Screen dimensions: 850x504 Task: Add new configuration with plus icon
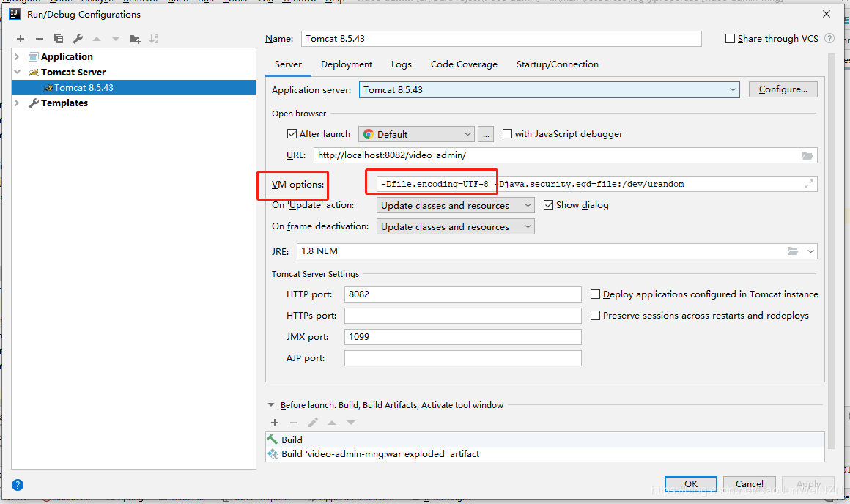click(x=21, y=39)
